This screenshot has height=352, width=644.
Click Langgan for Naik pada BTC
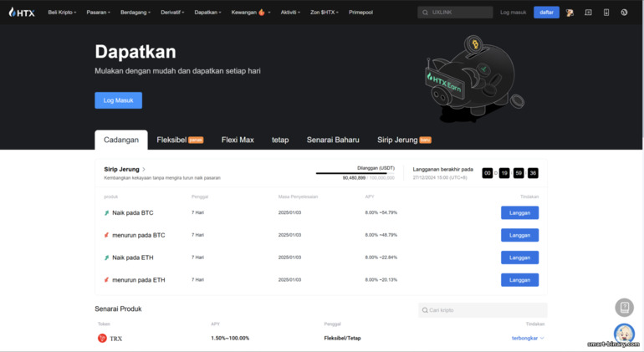click(x=519, y=212)
